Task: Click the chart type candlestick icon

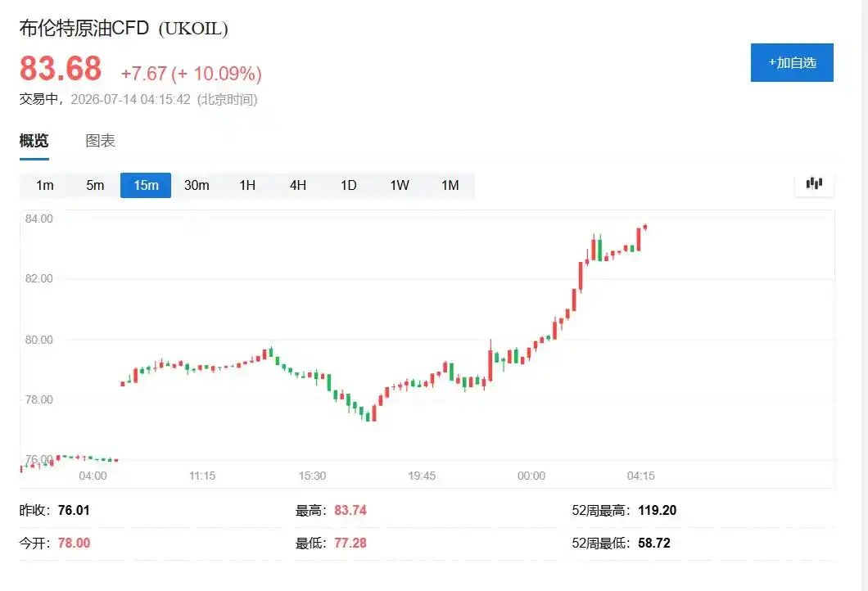Action: click(x=814, y=183)
